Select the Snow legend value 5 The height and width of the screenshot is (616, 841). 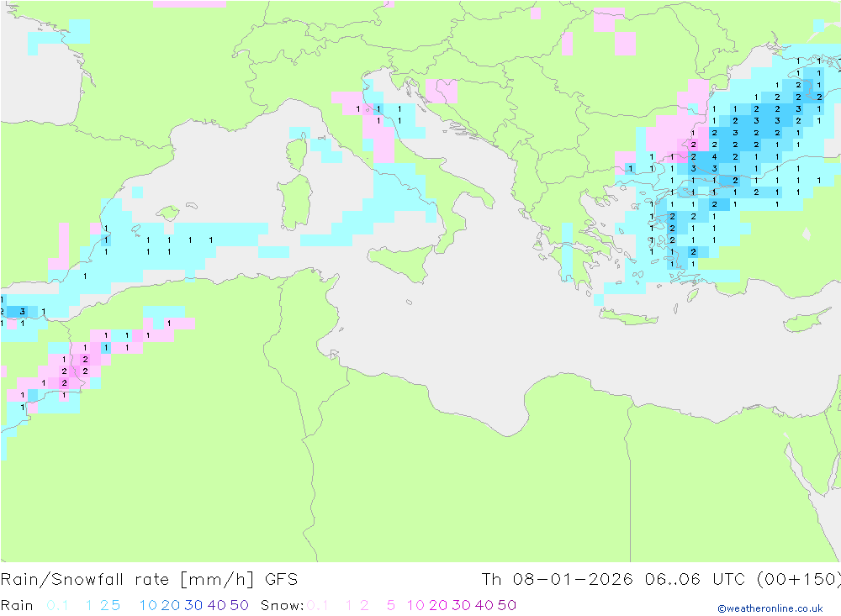pyautogui.click(x=391, y=605)
